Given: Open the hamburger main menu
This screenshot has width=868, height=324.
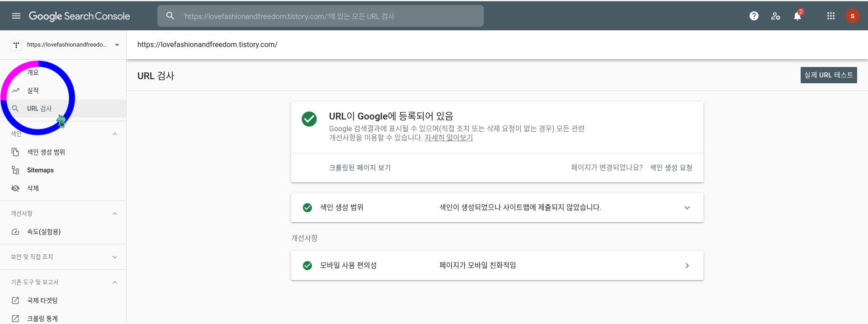Looking at the screenshot, I should 16,16.
